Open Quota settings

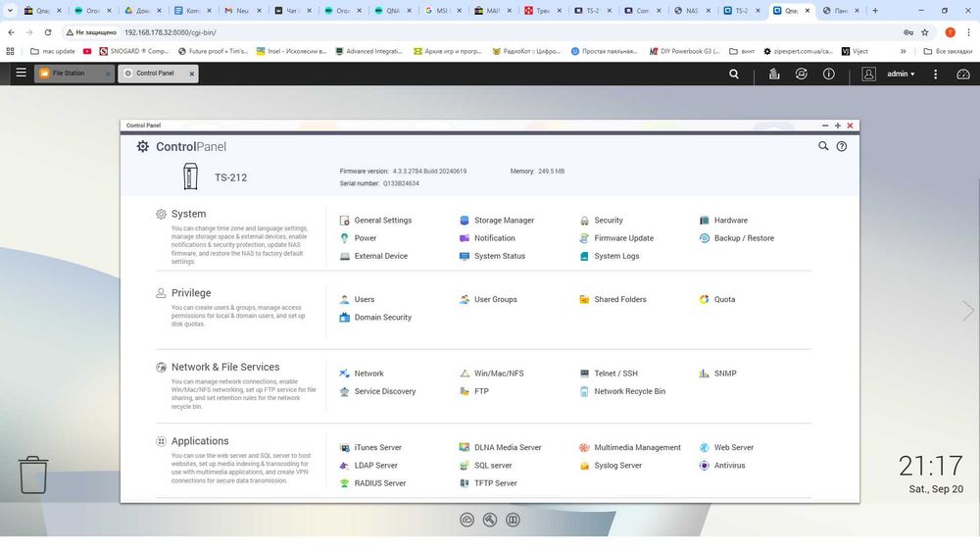pyautogui.click(x=717, y=299)
